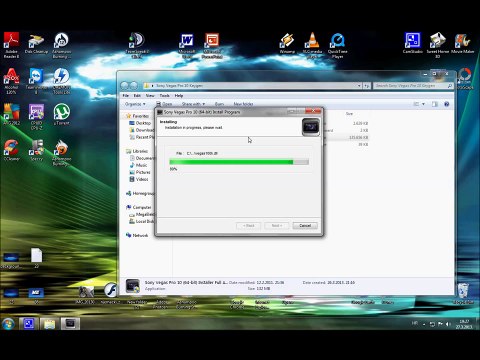
Task: Click the language indicator in system tray
Action: 415,323
